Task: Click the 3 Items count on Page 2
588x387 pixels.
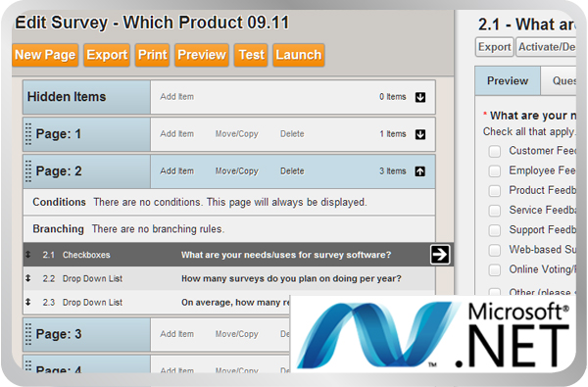Action: [393, 171]
